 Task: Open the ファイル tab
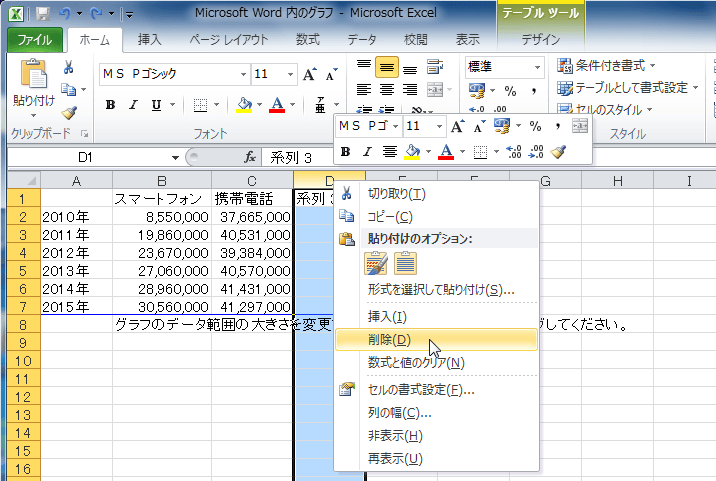click(x=35, y=40)
